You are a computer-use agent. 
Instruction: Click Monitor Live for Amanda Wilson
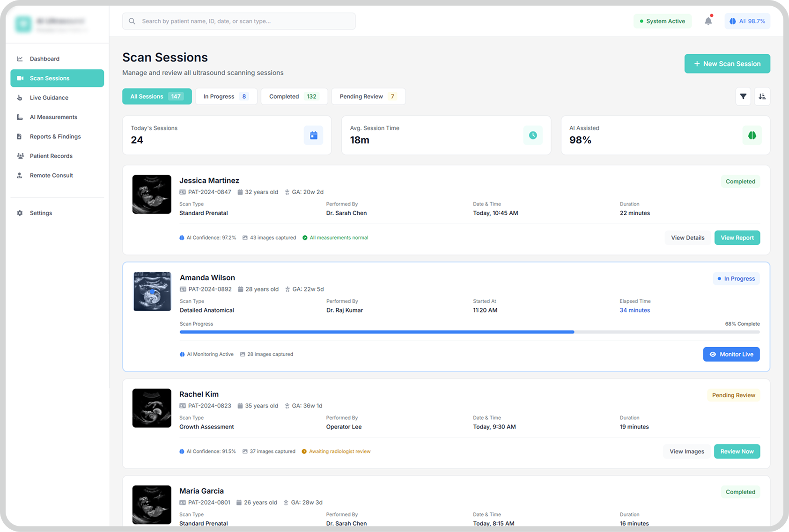731,354
